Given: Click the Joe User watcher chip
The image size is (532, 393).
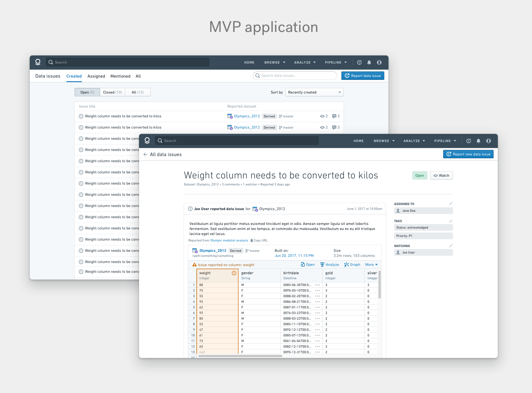Looking at the screenshot, I should [423, 252].
